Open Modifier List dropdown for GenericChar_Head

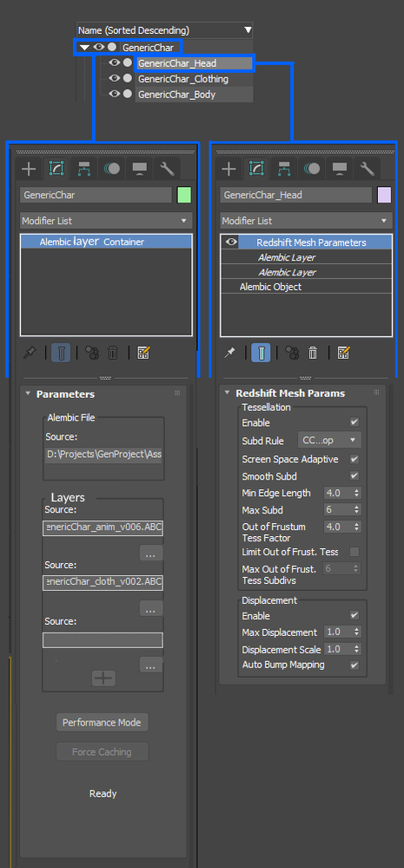point(306,221)
